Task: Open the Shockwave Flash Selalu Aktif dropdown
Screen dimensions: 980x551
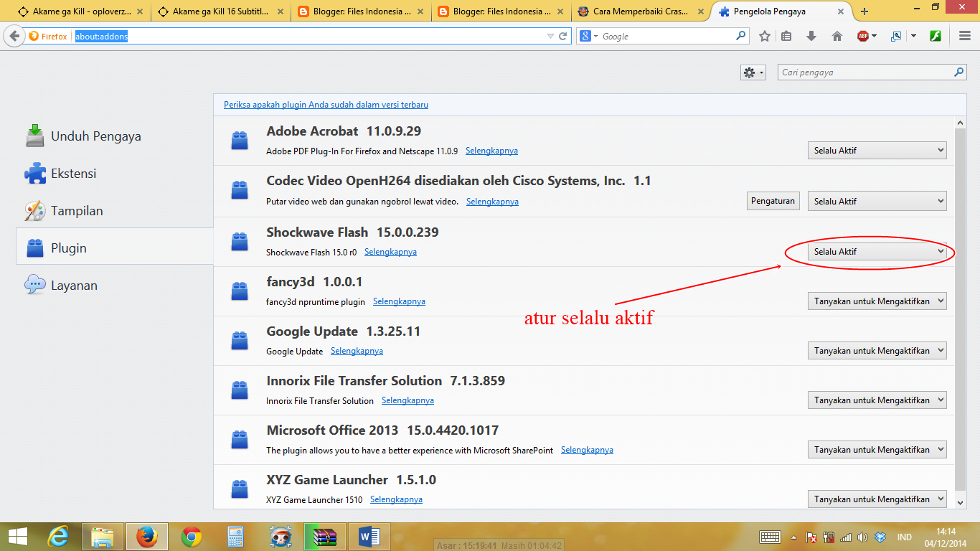Action: (x=877, y=252)
